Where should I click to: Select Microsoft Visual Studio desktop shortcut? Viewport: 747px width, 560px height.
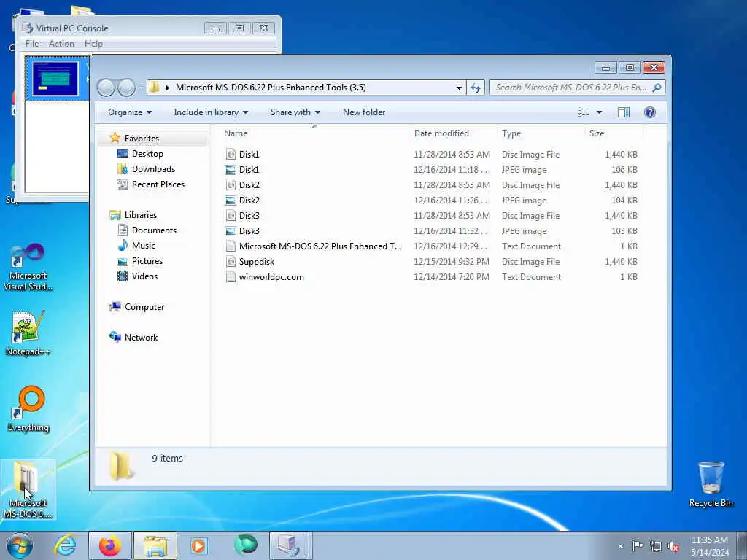coord(28,267)
